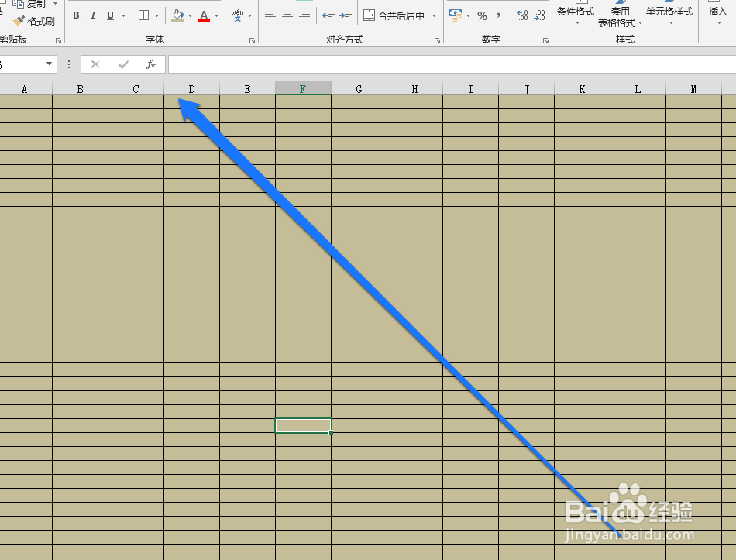Select column D header
The image size is (736, 560).
(191, 89)
